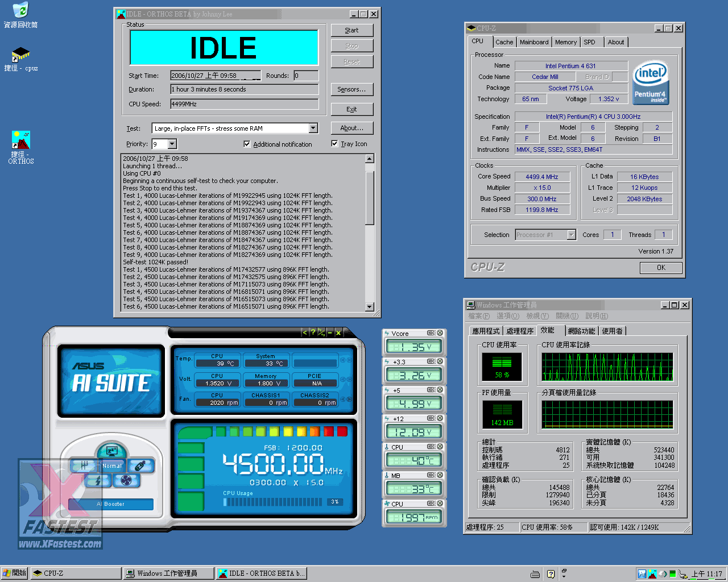Click the Sensors... button in ORTHOS
Image resolution: width=728 pixels, height=582 pixels.
point(352,90)
